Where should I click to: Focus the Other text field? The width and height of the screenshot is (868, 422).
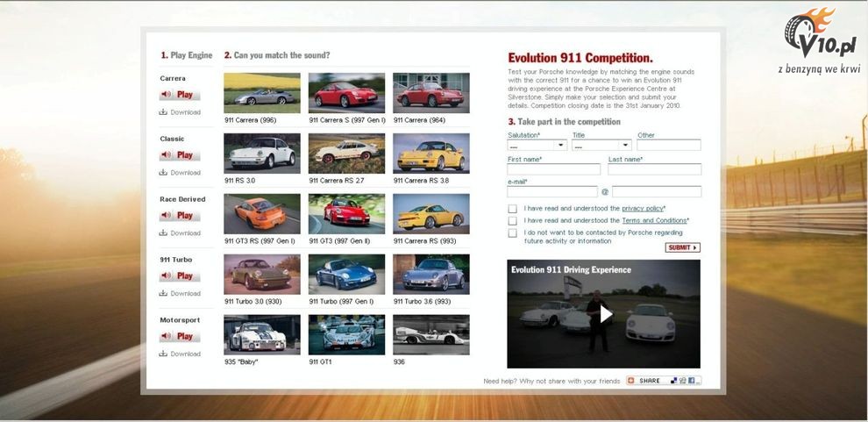[x=669, y=145]
